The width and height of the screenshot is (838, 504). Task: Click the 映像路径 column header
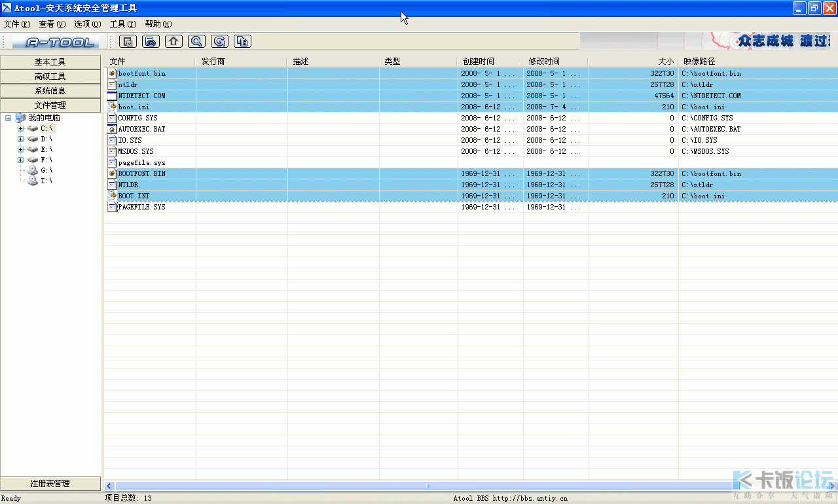(758, 62)
